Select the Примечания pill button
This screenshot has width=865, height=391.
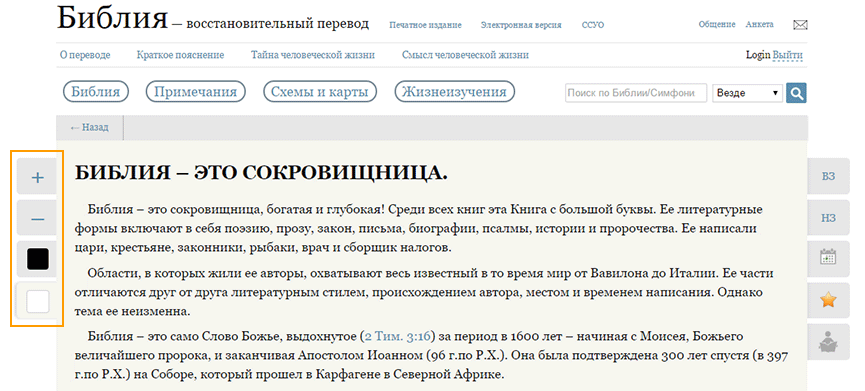click(x=195, y=92)
